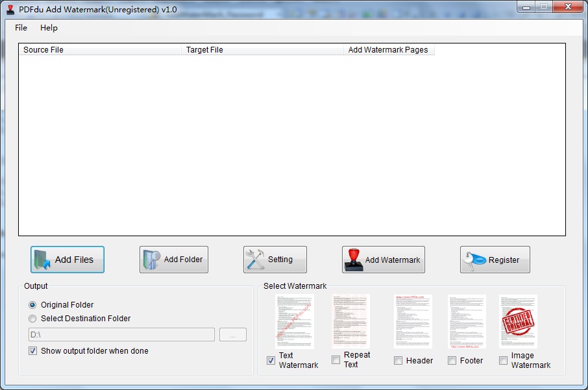Click the Register key button
The height and width of the screenshot is (390, 588).
(x=495, y=260)
